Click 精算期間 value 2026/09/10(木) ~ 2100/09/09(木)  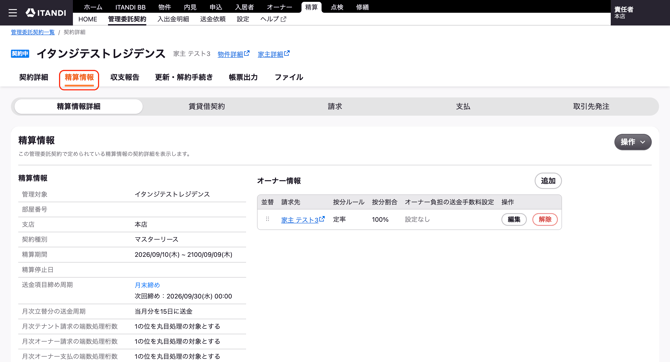pos(183,255)
